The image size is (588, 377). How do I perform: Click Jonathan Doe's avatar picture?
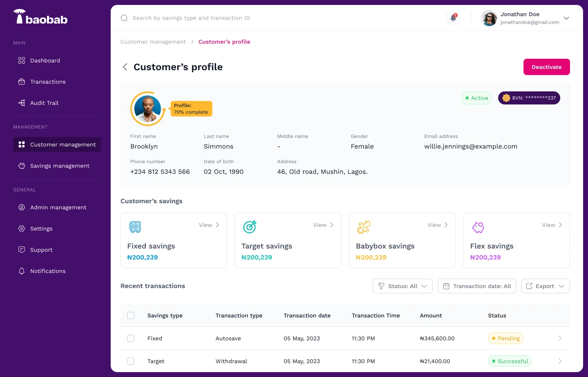[x=489, y=18]
